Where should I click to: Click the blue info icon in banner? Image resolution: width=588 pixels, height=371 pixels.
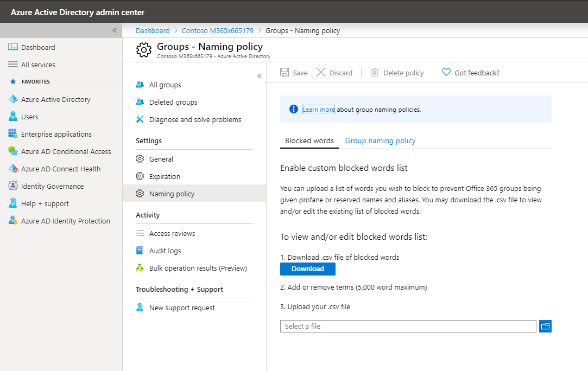[x=294, y=109]
